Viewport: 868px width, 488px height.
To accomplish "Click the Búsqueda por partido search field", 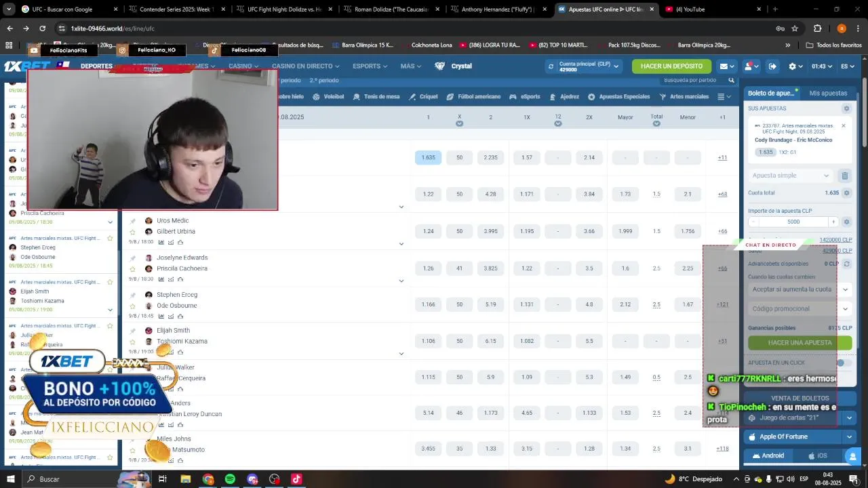I will (692, 80).
